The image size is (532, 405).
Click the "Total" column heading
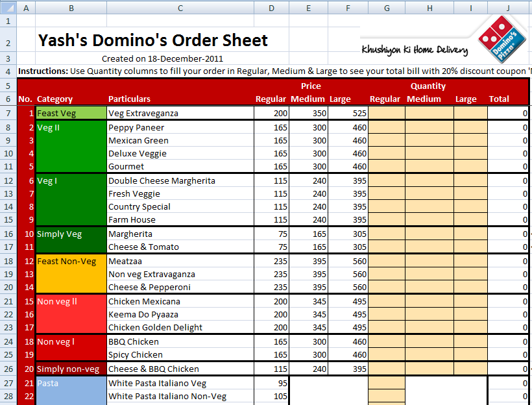click(499, 99)
